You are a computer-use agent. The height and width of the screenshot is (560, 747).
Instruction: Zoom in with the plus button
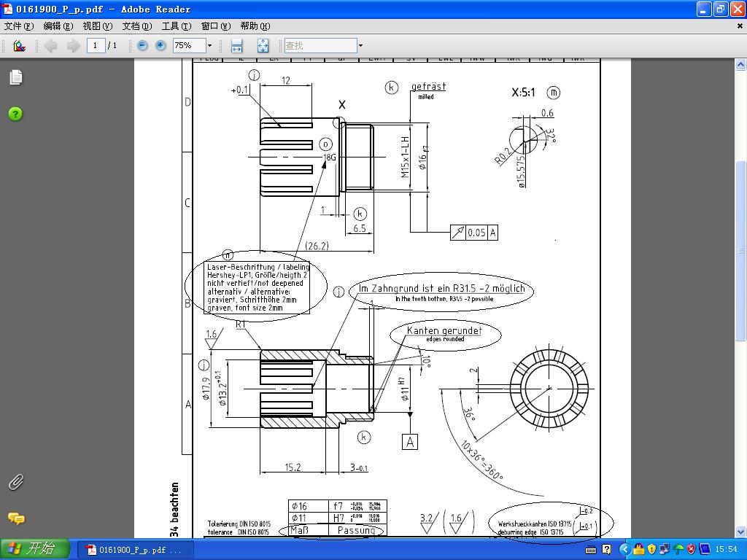click(161, 46)
